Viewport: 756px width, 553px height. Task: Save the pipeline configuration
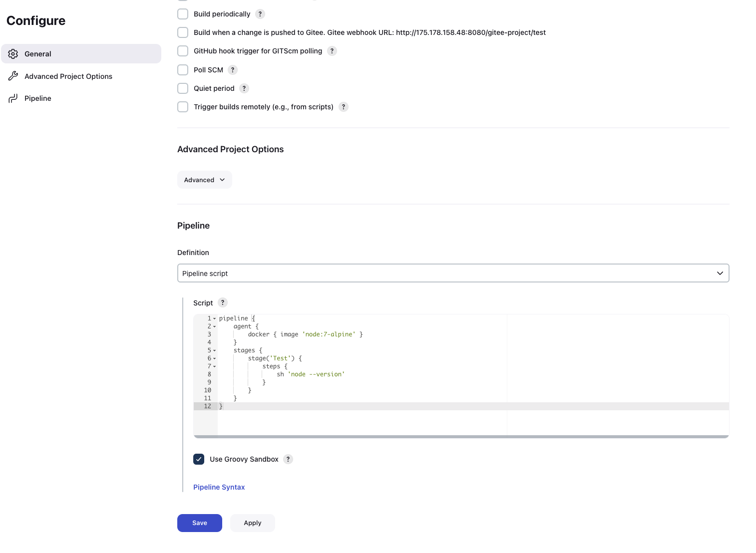point(200,523)
